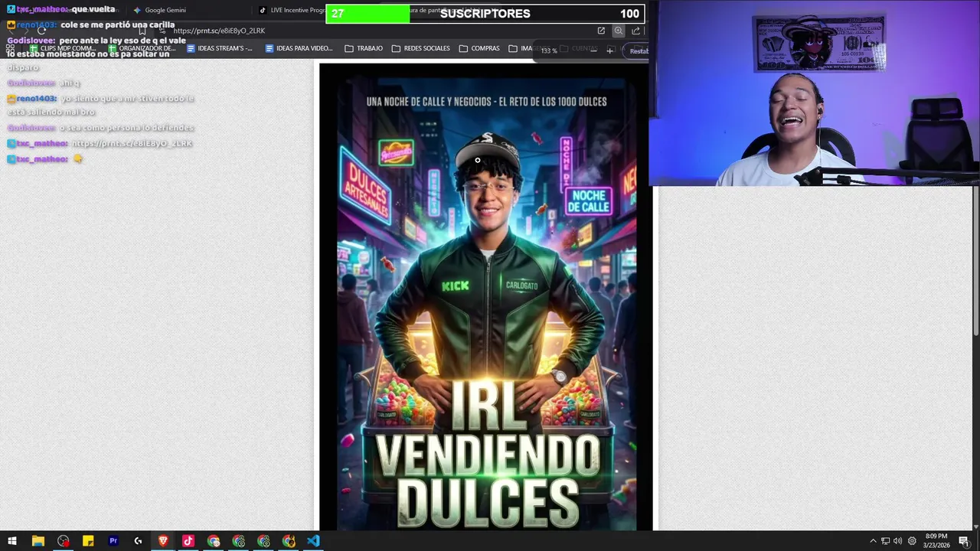This screenshot has width=980, height=551.
Task: Open the Windows Start menu
Action: click(11, 541)
